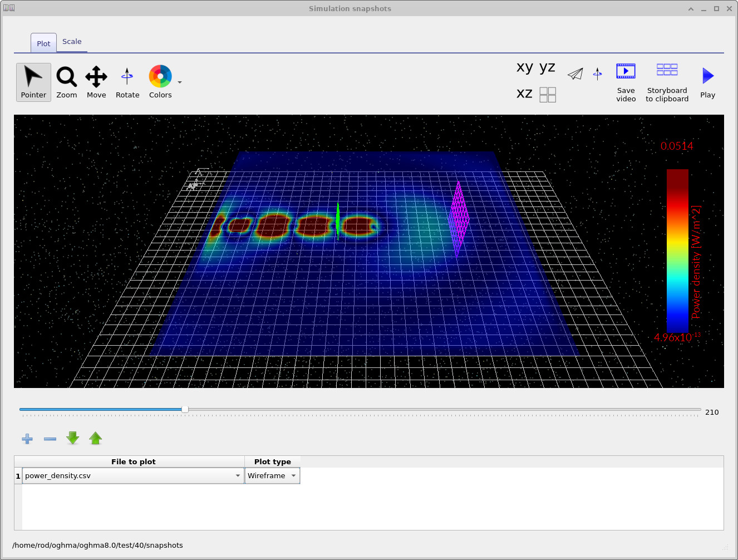The width and height of the screenshot is (738, 560).
Task: Switch to the xz view
Action: click(x=524, y=93)
